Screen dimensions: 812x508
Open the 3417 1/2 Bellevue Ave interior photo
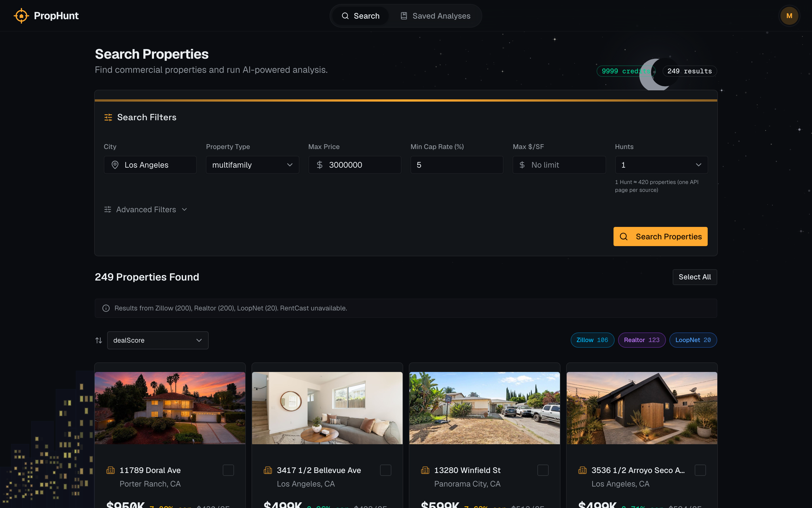click(x=327, y=408)
